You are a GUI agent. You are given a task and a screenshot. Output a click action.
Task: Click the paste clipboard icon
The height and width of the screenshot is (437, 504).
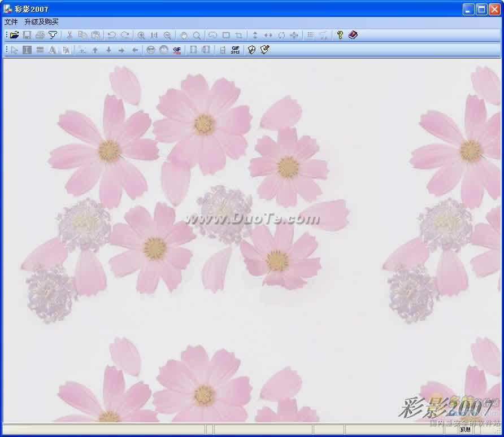pos(95,35)
